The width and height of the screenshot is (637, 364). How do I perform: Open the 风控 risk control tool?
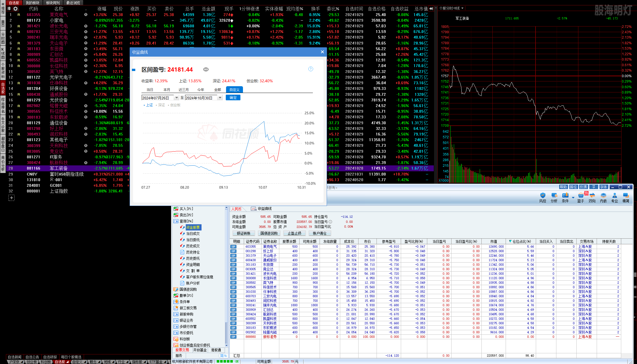543,198
